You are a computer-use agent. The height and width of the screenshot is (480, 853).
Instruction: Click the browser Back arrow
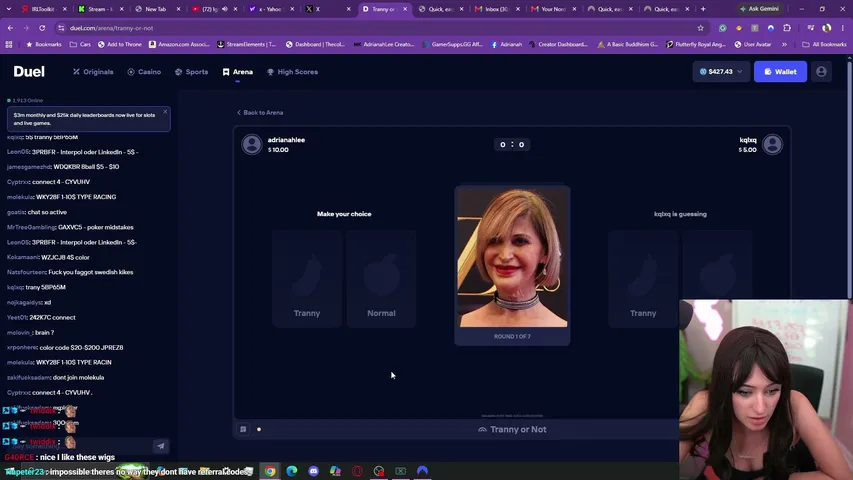coord(10,28)
